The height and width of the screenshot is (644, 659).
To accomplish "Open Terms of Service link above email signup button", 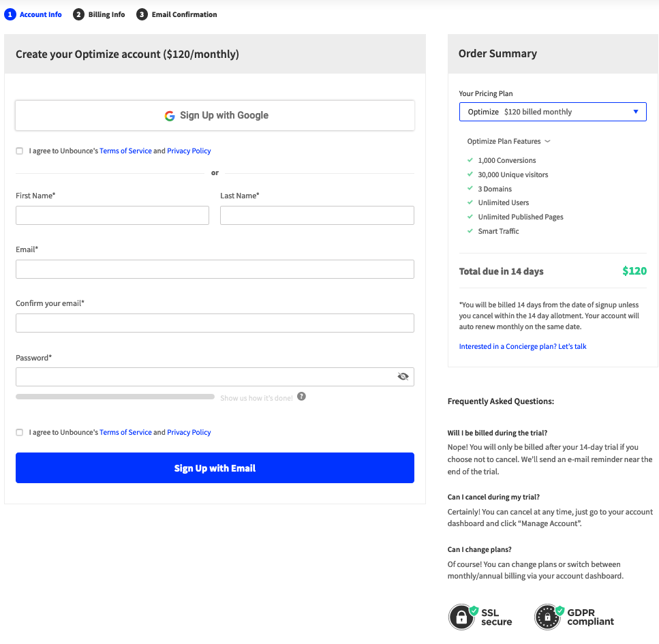I will click(125, 432).
